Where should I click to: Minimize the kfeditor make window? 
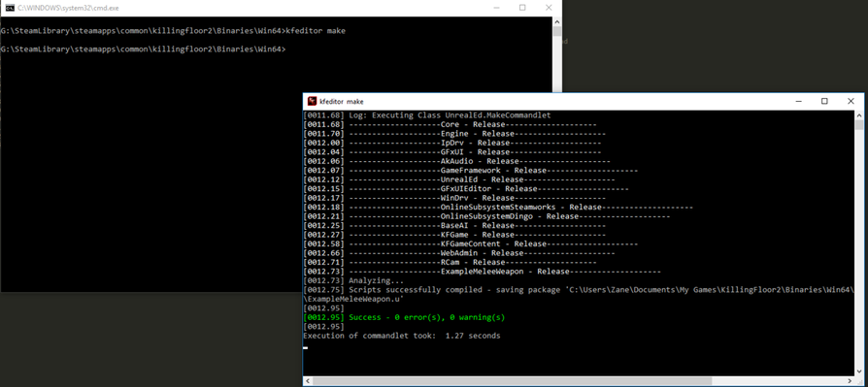pos(799,101)
